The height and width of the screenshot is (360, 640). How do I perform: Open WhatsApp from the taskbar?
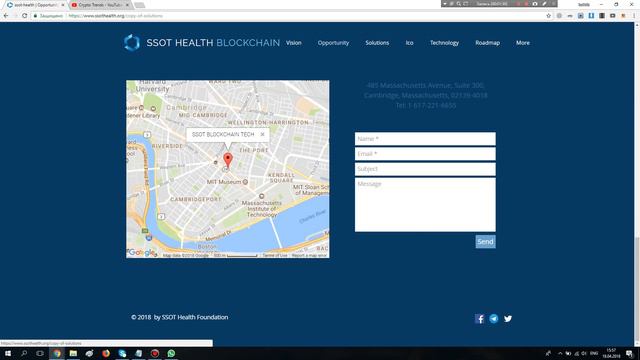point(171,353)
